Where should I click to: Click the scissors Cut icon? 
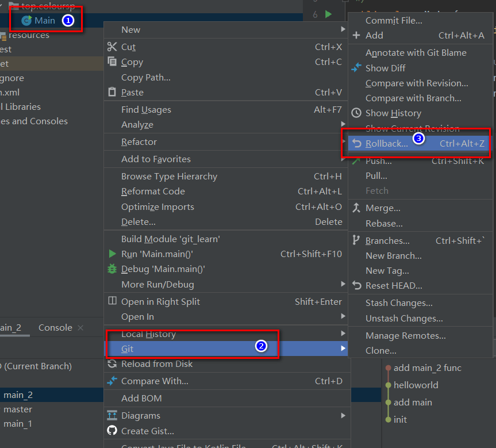pos(112,47)
